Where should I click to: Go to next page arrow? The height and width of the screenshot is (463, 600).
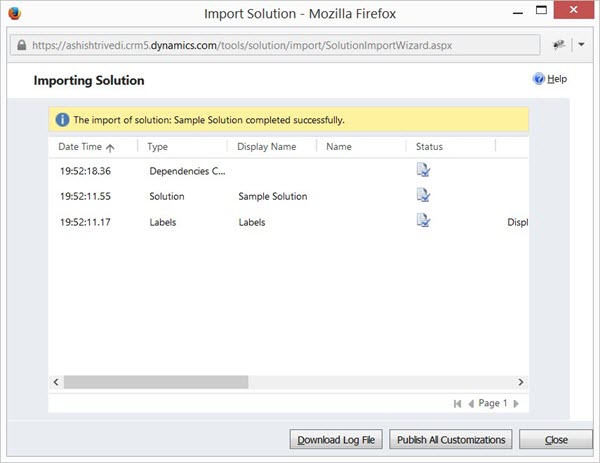click(517, 404)
